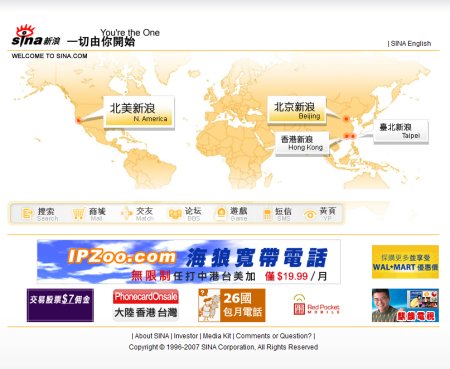
Task: Open the Game icon
Action: pyautogui.click(x=221, y=213)
